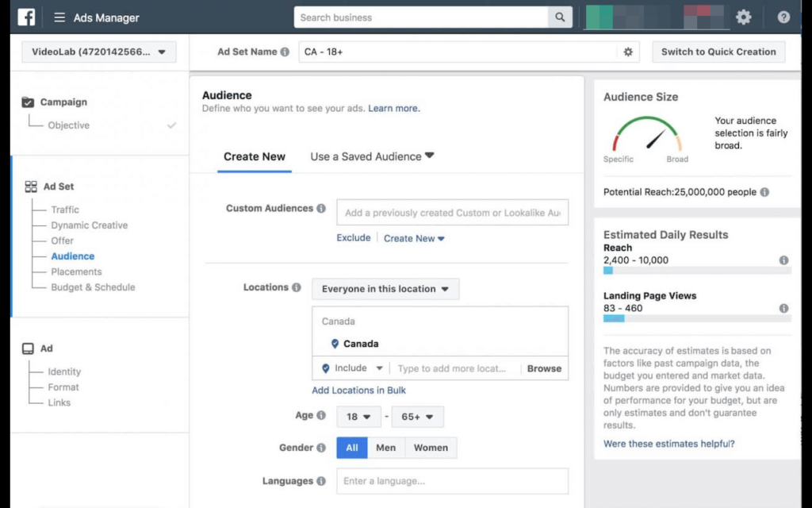This screenshot has width=812, height=508.
Task: Open the VideoLab account dropdown
Action: click(x=98, y=52)
